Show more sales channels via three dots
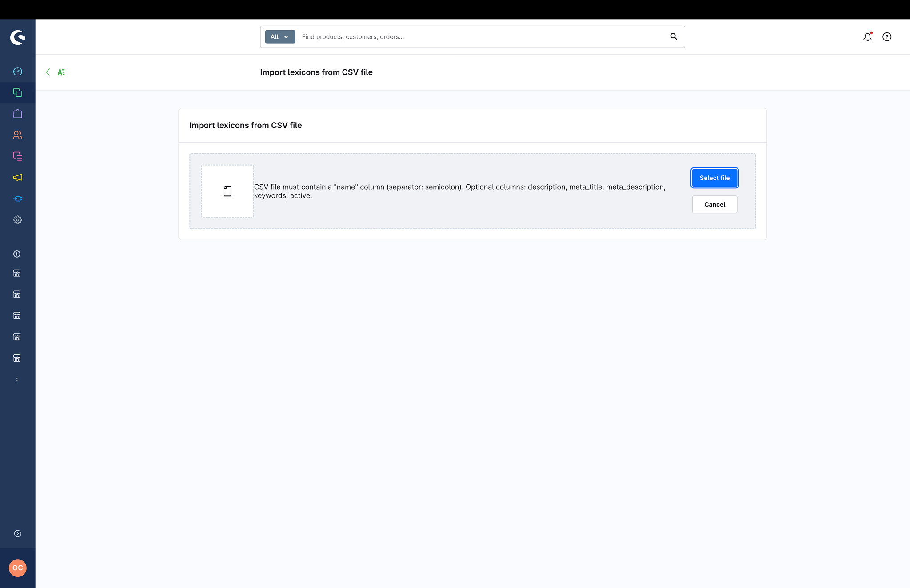The width and height of the screenshot is (910, 588). (x=17, y=379)
